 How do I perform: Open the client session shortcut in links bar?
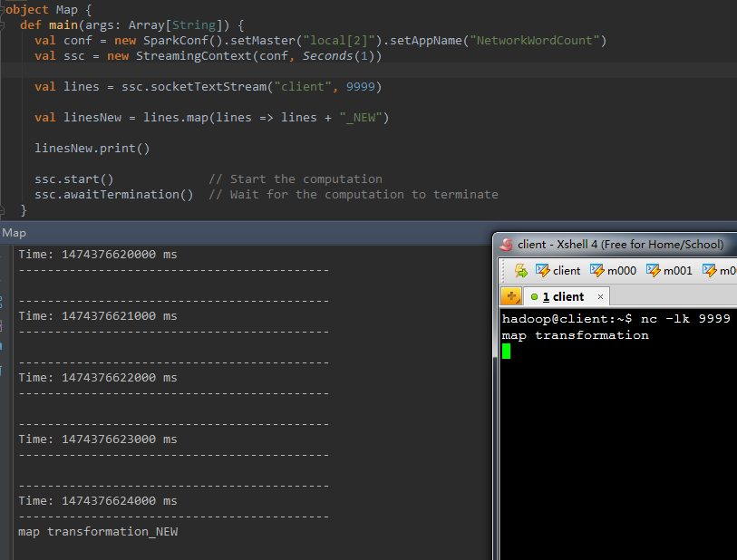pyautogui.click(x=558, y=270)
